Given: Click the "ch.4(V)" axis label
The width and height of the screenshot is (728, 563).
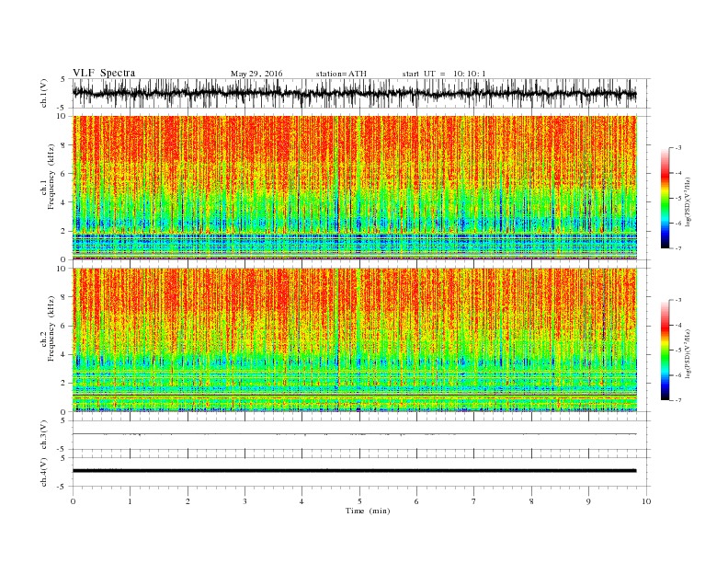Looking at the screenshot, I should [x=43, y=472].
